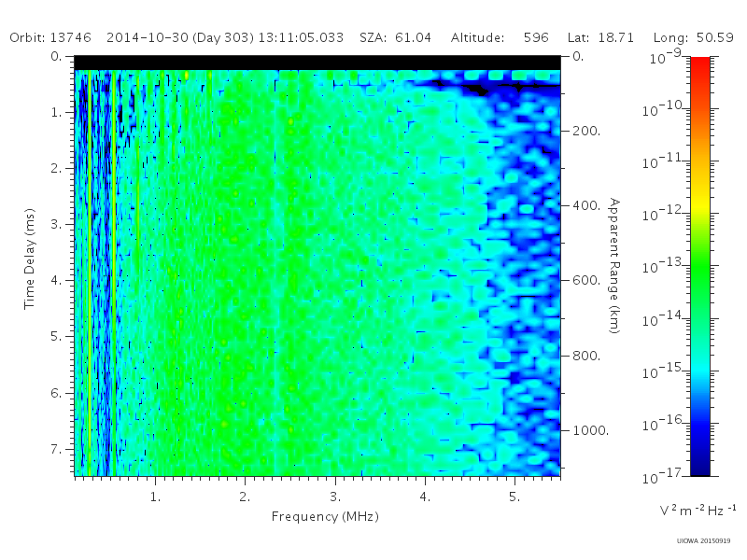Select the date '2014-10-30 (Day 303)' text
Viewport: 747px width, 560px height.
[180, 37]
